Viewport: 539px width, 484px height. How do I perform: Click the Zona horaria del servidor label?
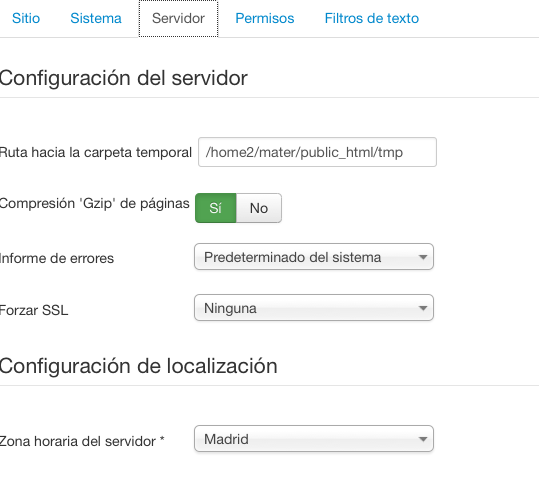point(82,441)
